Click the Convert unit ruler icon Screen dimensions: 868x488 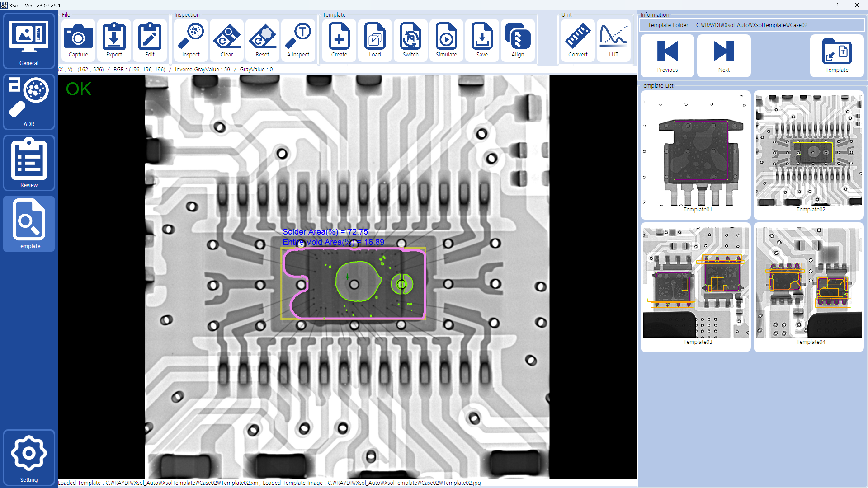coord(578,40)
